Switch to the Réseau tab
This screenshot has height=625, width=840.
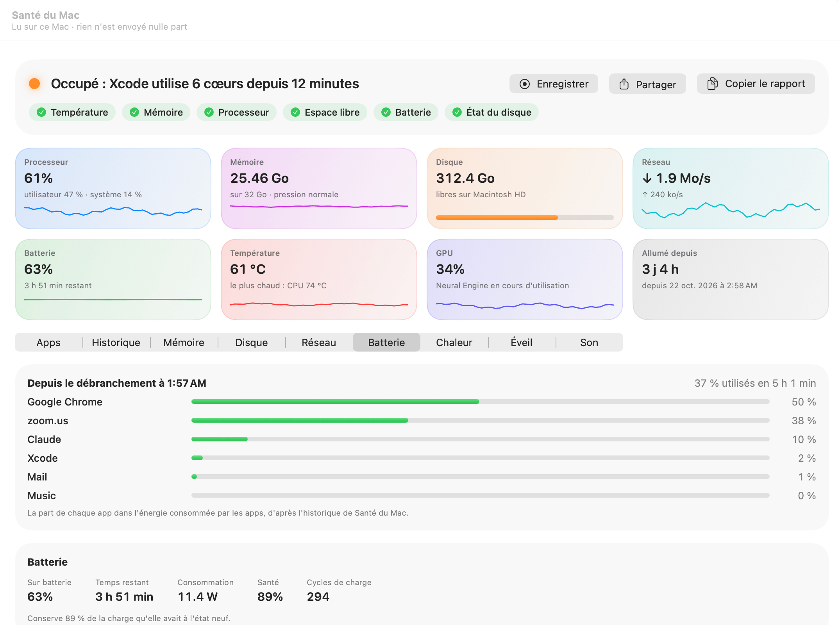click(x=319, y=343)
